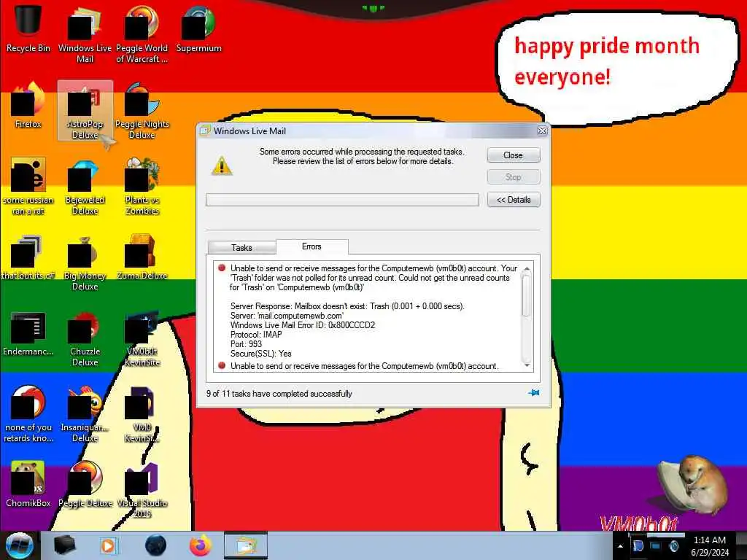Click the 'Protocol: IMAP' line
The height and width of the screenshot is (560, 747).
(256, 334)
